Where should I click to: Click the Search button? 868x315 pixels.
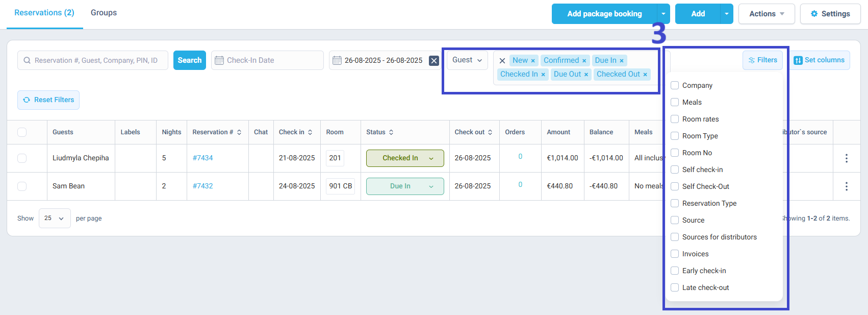tap(190, 60)
